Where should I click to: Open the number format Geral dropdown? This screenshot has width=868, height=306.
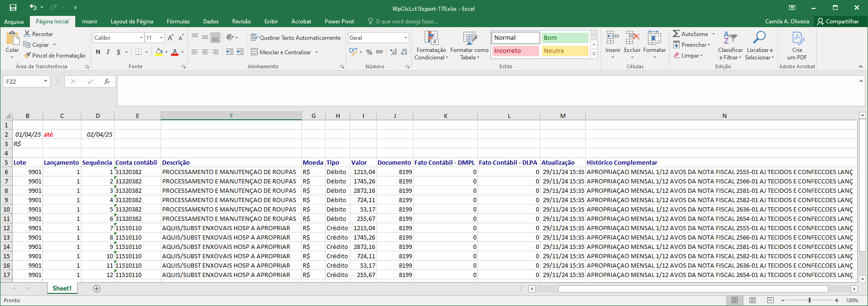tap(406, 37)
